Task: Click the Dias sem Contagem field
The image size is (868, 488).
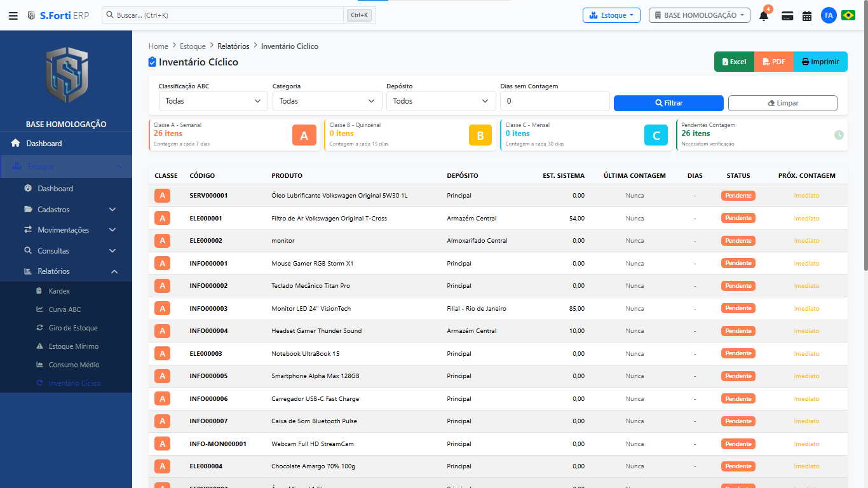Action: pyautogui.click(x=555, y=101)
